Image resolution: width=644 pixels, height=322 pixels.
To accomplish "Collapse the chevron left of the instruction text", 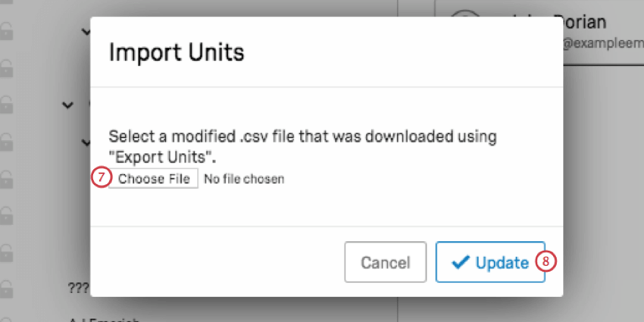I will click(x=86, y=142).
